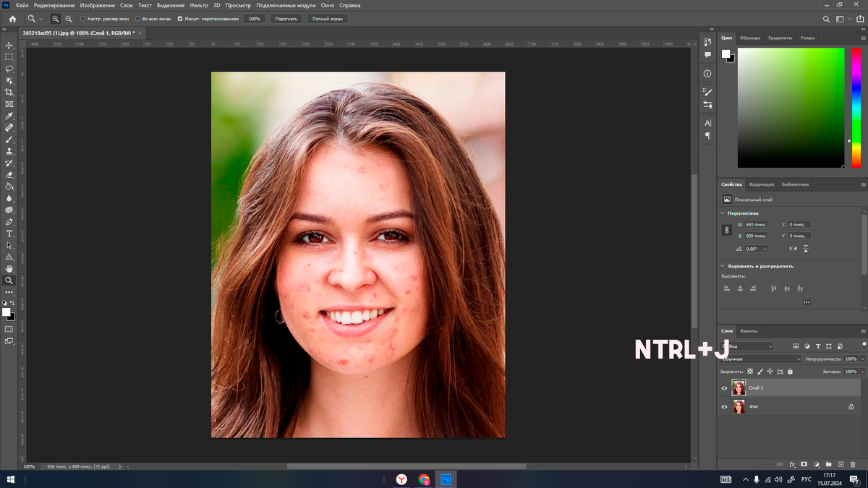The height and width of the screenshot is (488, 868).
Task: Go to the Home screen icon
Action: (x=12, y=19)
